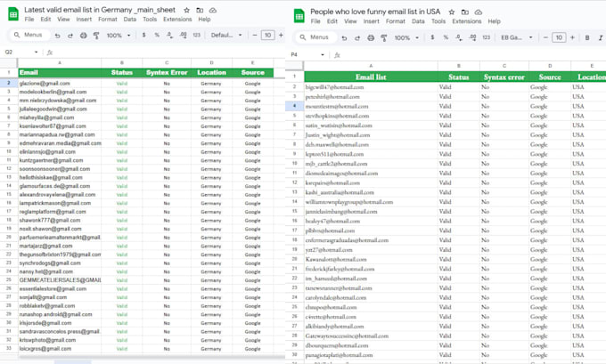Open Insert menu in Germany sheet
606x364 pixels.
point(84,20)
